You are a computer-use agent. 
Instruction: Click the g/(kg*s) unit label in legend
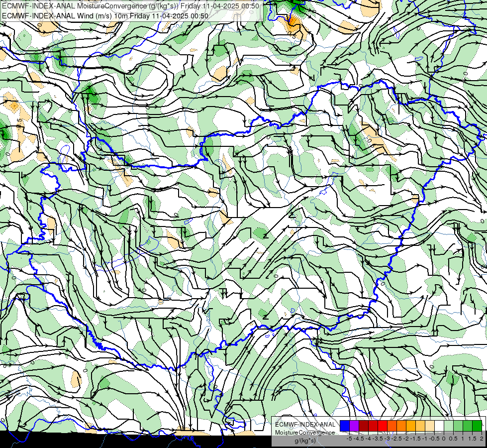pos(305,441)
